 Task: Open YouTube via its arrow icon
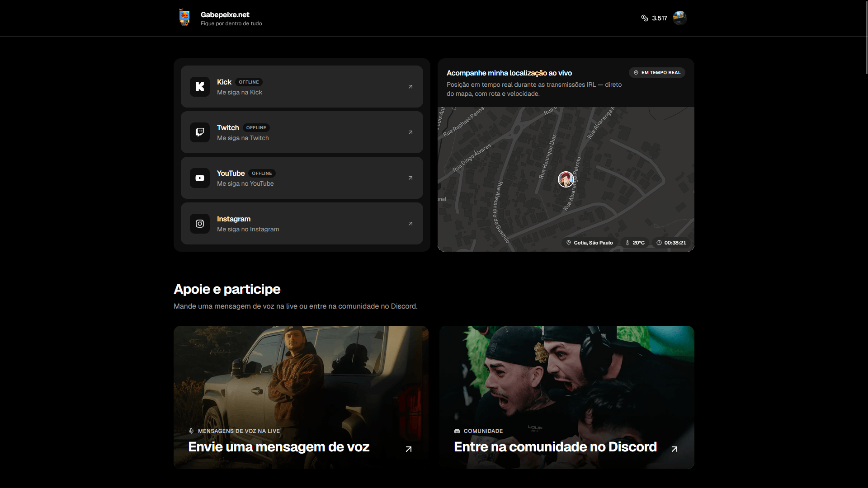(410, 178)
